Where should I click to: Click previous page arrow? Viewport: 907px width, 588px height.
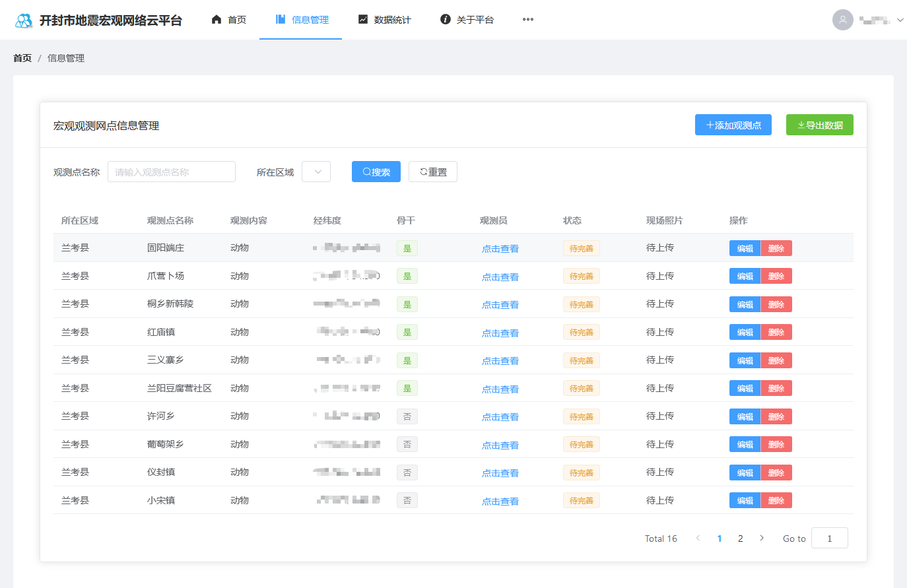698,539
